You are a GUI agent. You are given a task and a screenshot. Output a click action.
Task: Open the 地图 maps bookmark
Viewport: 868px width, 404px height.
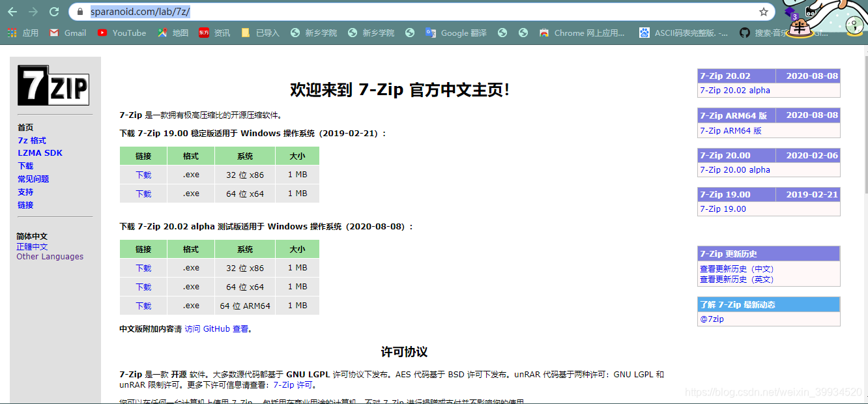[173, 33]
